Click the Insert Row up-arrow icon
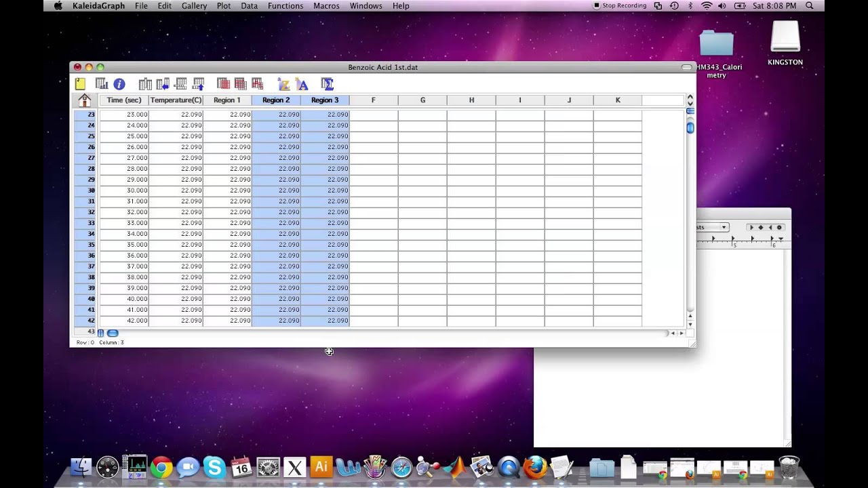The image size is (868, 488). 198,84
